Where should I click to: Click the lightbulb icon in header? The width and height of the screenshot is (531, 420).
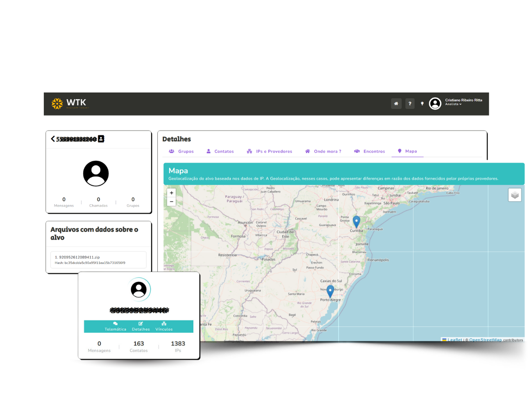click(422, 104)
